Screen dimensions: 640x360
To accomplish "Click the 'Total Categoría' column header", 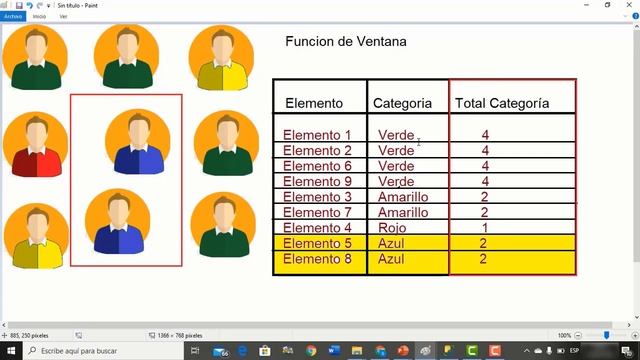I will (502, 103).
